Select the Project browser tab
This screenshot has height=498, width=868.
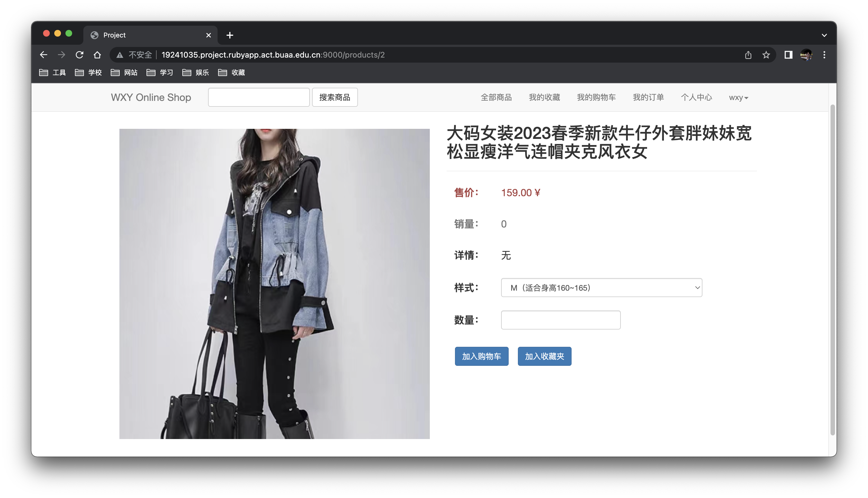point(150,35)
